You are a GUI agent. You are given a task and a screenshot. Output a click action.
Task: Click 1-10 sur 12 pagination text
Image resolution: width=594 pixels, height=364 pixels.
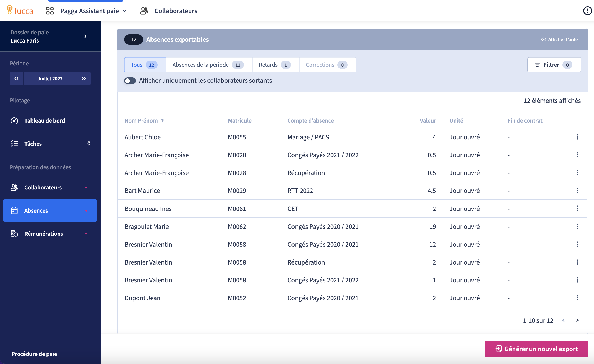(538, 321)
